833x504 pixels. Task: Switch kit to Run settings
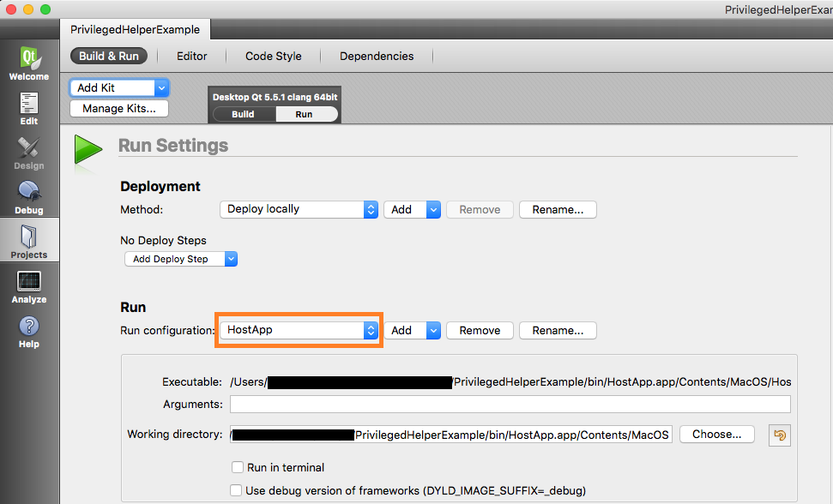305,114
